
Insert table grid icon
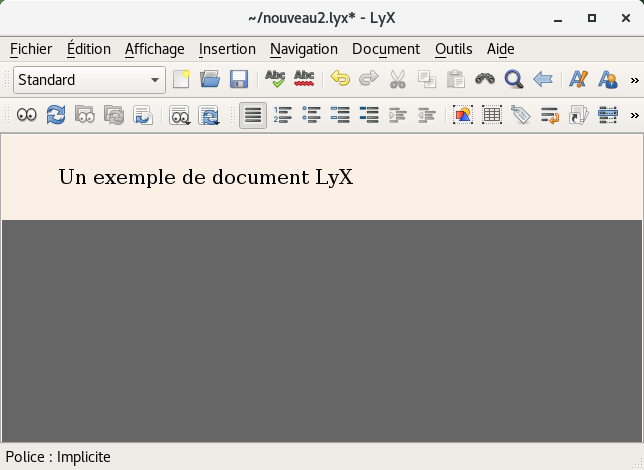[x=492, y=115]
